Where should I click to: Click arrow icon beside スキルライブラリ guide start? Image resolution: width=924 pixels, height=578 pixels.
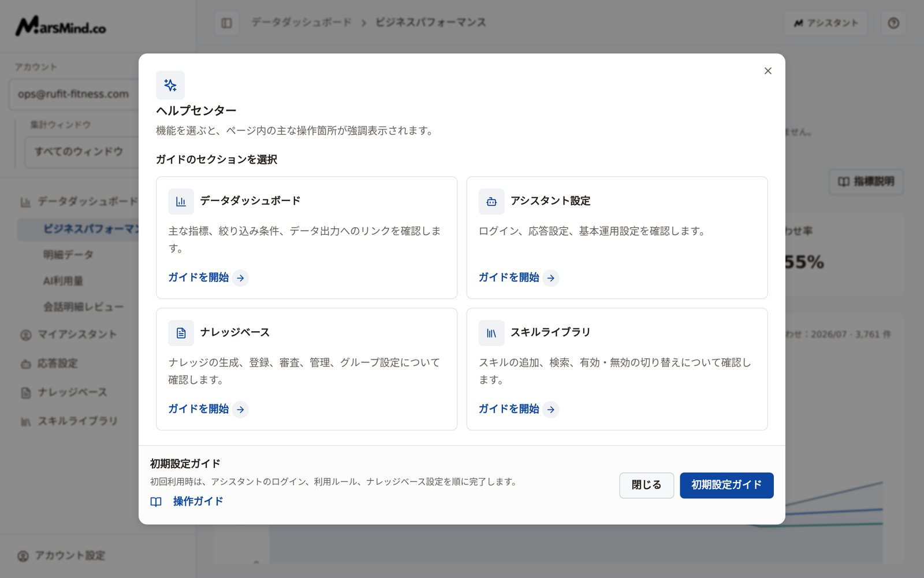tap(551, 409)
